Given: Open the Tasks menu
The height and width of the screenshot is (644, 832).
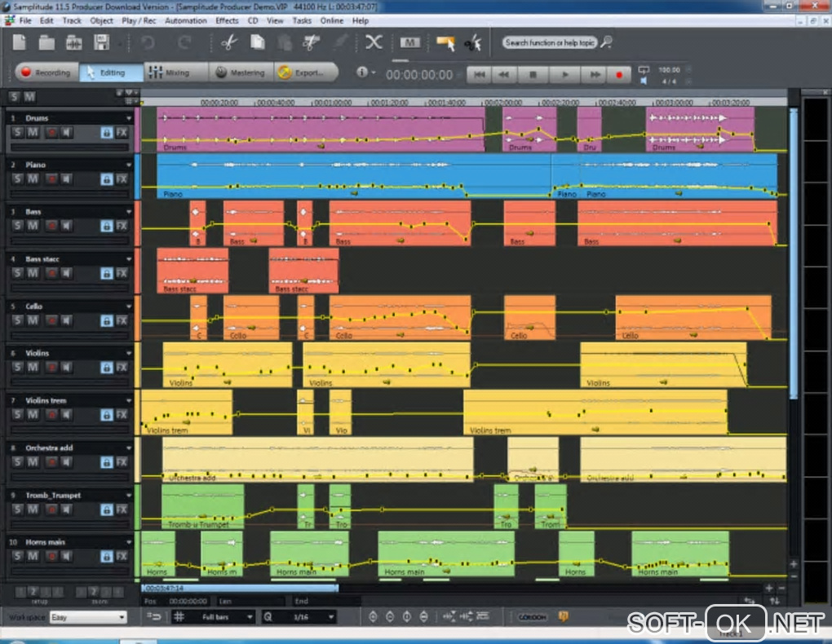Looking at the screenshot, I should [x=302, y=20].
